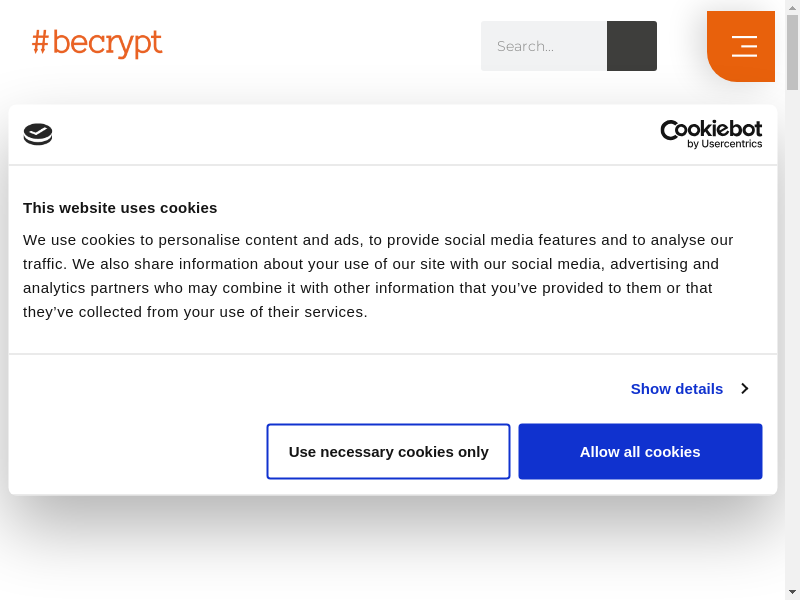Click the "This website uses cookies" heading
800x600 pixels.
[x=120, y=208]
